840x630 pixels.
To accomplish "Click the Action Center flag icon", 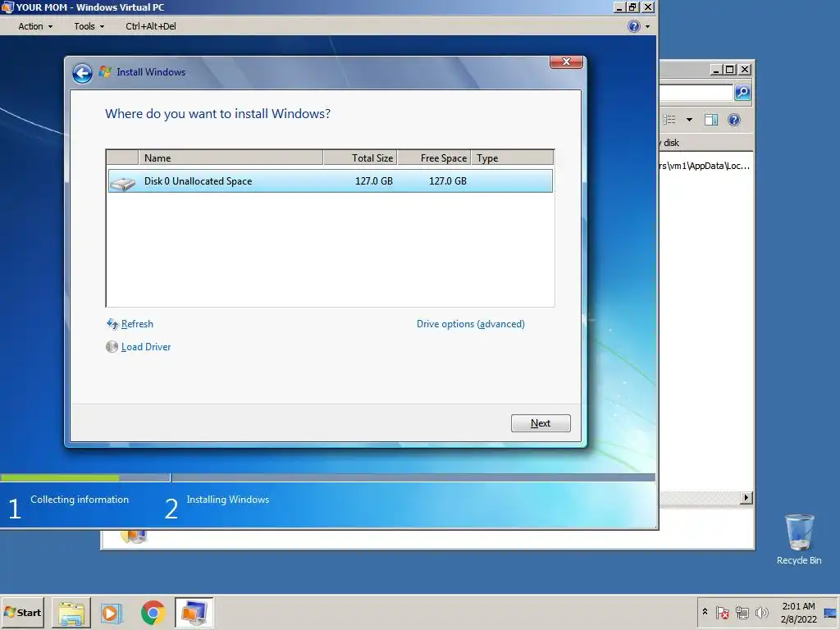I will click(x=722, y=612).
